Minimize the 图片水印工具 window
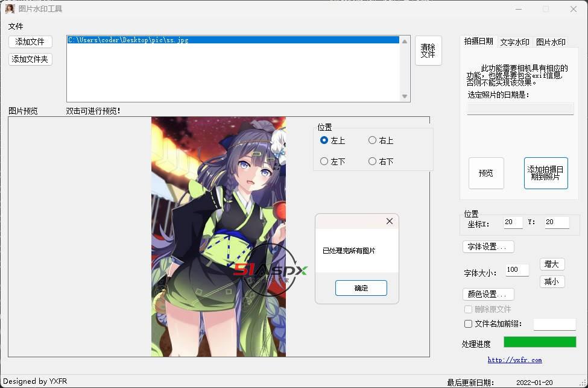The image size is (588, 388). point(519,9)
